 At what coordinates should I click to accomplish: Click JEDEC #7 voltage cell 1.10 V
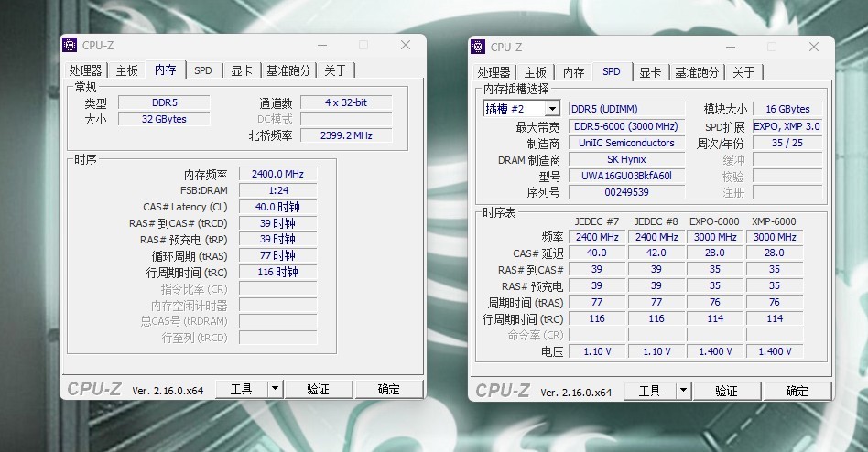point(597,351)
